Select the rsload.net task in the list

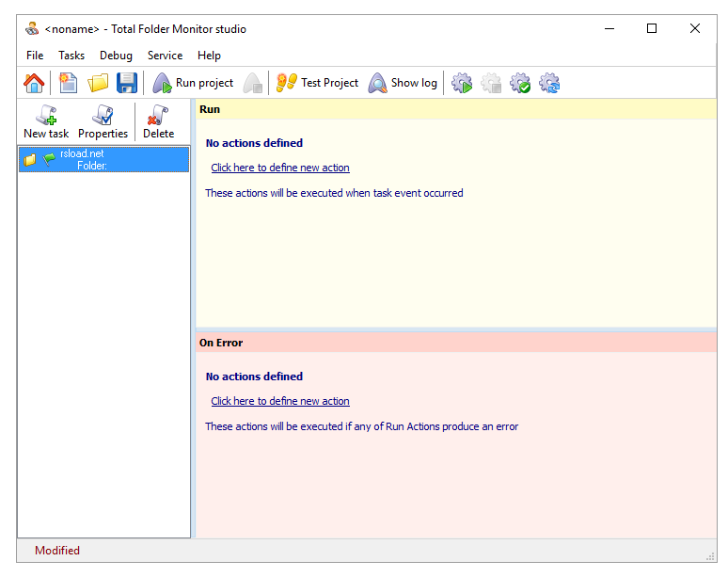pos(104,159)
